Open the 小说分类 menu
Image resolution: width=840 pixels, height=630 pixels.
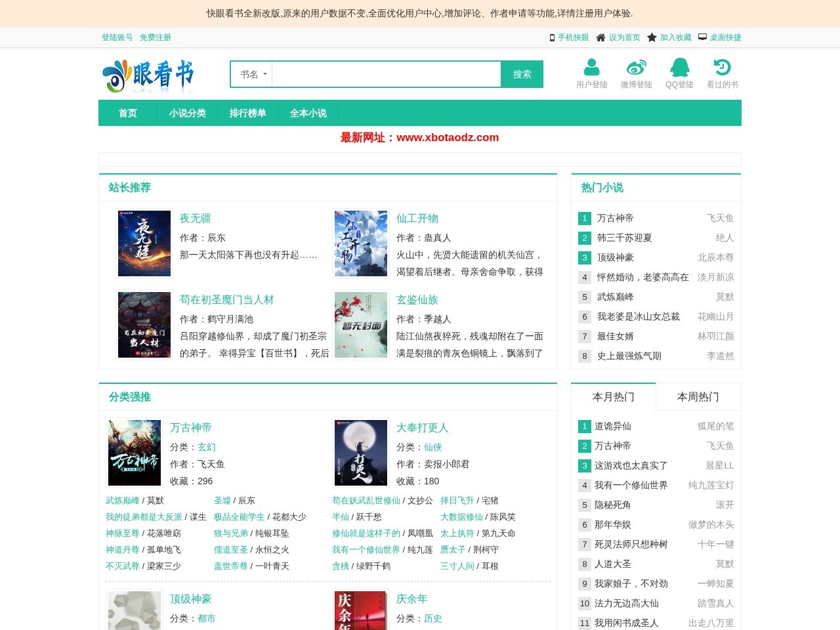click(x=188, y=113)
